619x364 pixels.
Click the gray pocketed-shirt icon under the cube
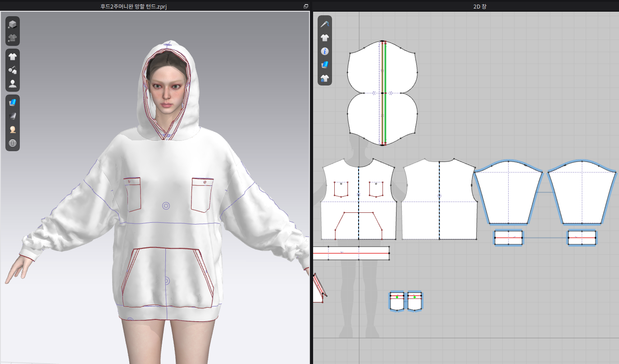[x=13, y=38]
